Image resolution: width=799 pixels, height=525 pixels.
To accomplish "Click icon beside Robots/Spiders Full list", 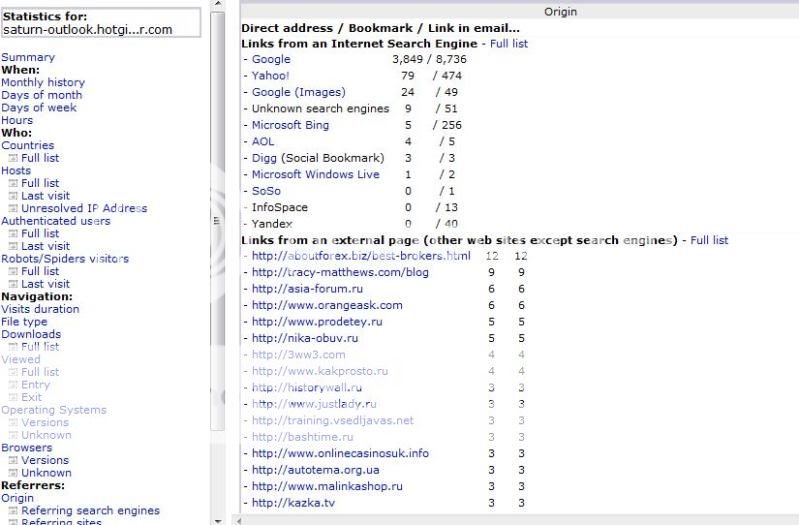I will point(13,271).
